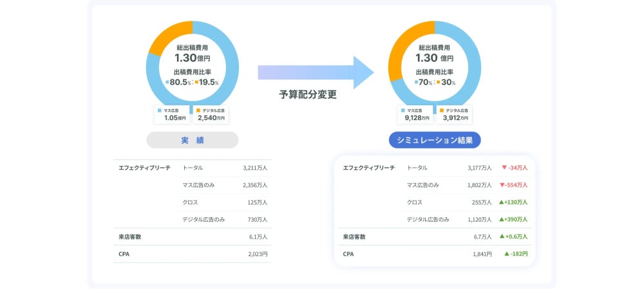Click the 6.7万人 simulated visitors value
644x289 pixels.
[483, 237]
